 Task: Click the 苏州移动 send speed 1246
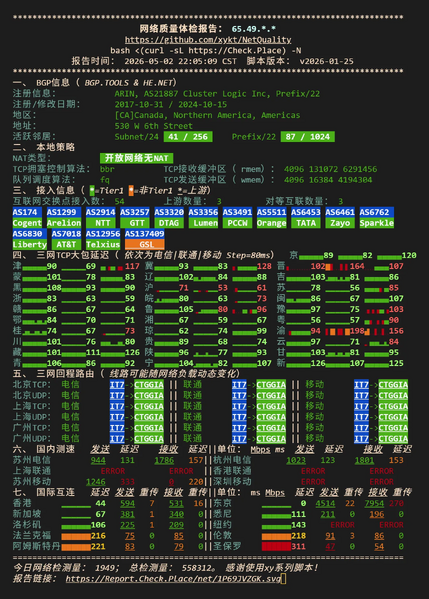tap(96, 482)
